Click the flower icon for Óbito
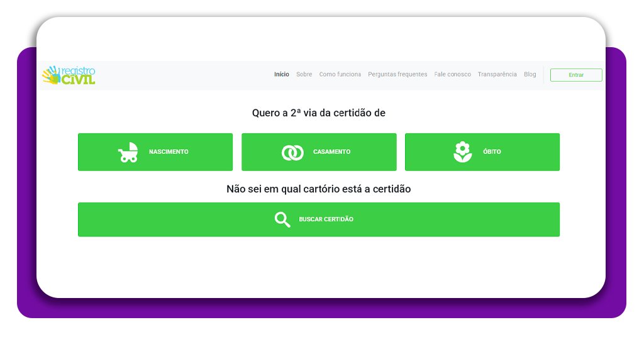The image size is (644, 337). 462,152
